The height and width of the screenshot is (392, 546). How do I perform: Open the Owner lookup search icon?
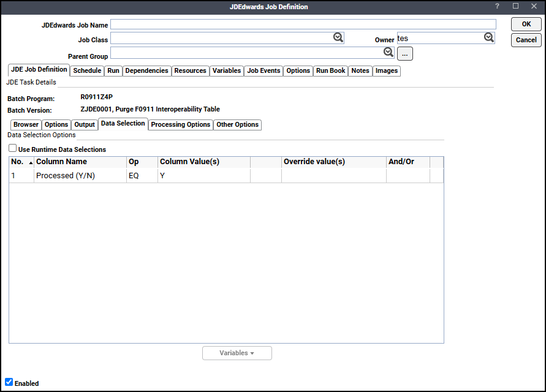pyautogui.click(x=489, y=37)
